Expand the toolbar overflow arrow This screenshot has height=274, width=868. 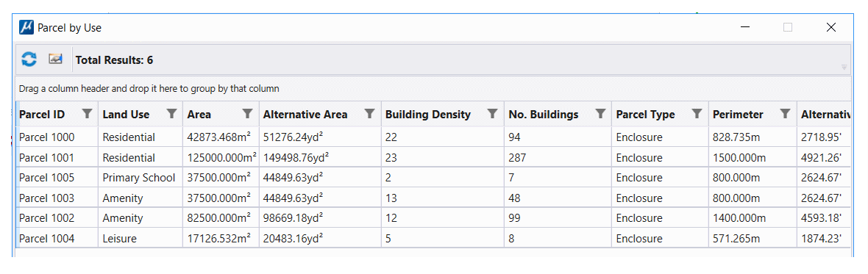(844, 68)
